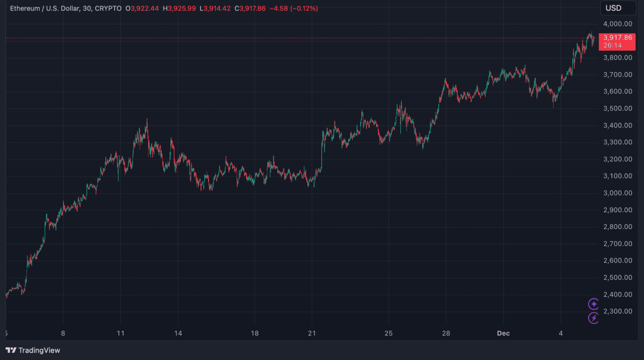Click the 2,300.00 price axis label
The width and height of the screenshot is (644, 360).
(617, 311)
